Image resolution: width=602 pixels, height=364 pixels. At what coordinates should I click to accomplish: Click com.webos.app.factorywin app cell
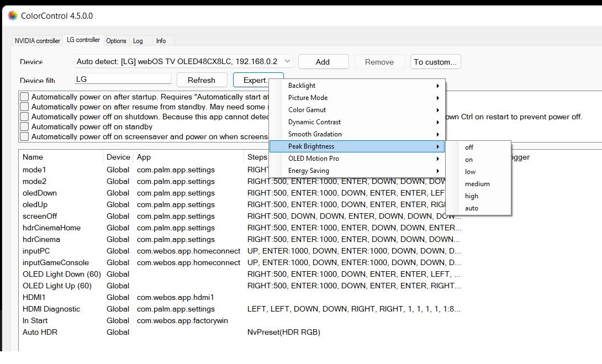(182, 320)
